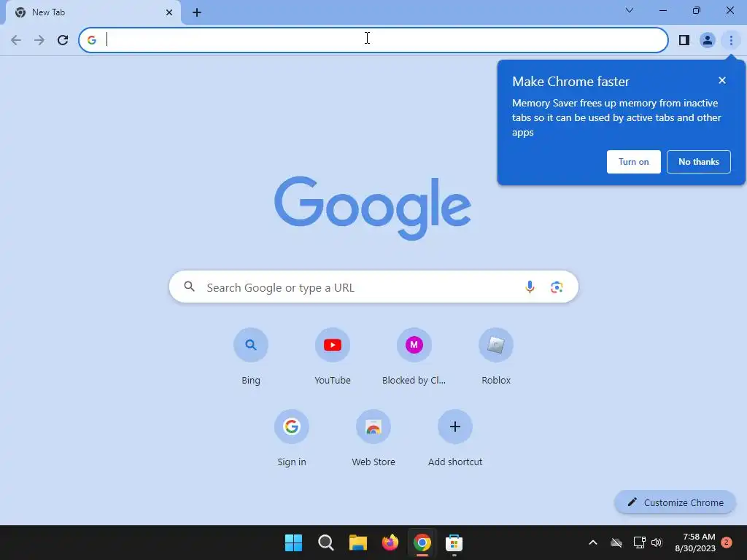Image resolution: width=747 pixels, height=560 pixels.
Task: Launch Firefox from taskbar
Action: [390, 542]
